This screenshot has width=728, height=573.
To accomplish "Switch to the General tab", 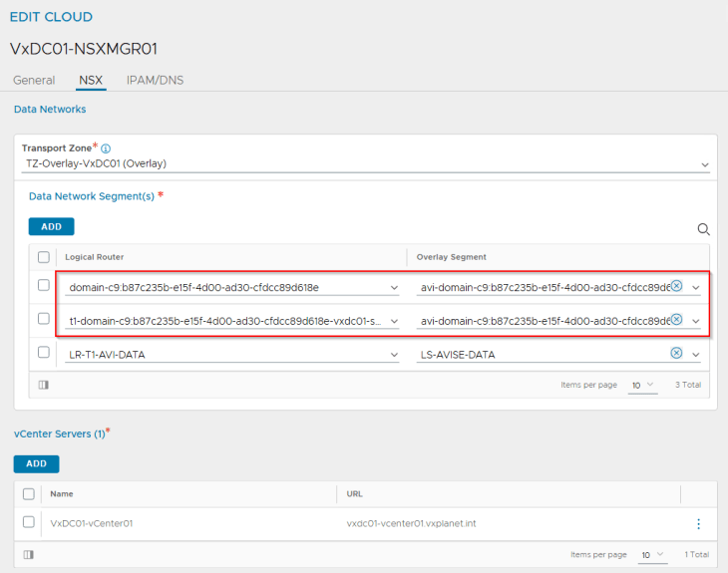I will tap(34, 80).
